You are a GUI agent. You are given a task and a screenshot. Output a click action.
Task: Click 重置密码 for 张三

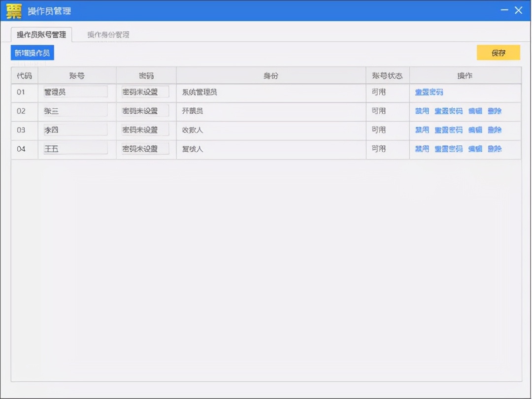[448, 111]
